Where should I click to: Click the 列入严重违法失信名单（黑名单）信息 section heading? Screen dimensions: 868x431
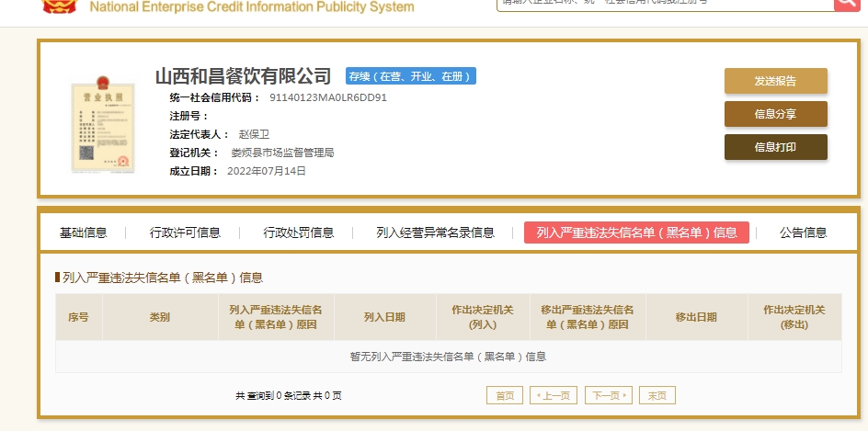pos(163,278)
